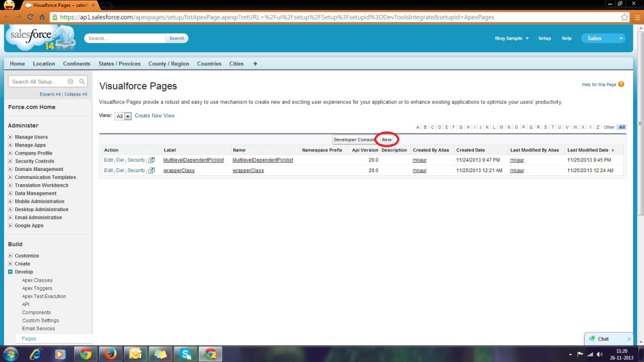Open the Setup link in the header
Screen dimensions: 644x362
coord(545,38)
